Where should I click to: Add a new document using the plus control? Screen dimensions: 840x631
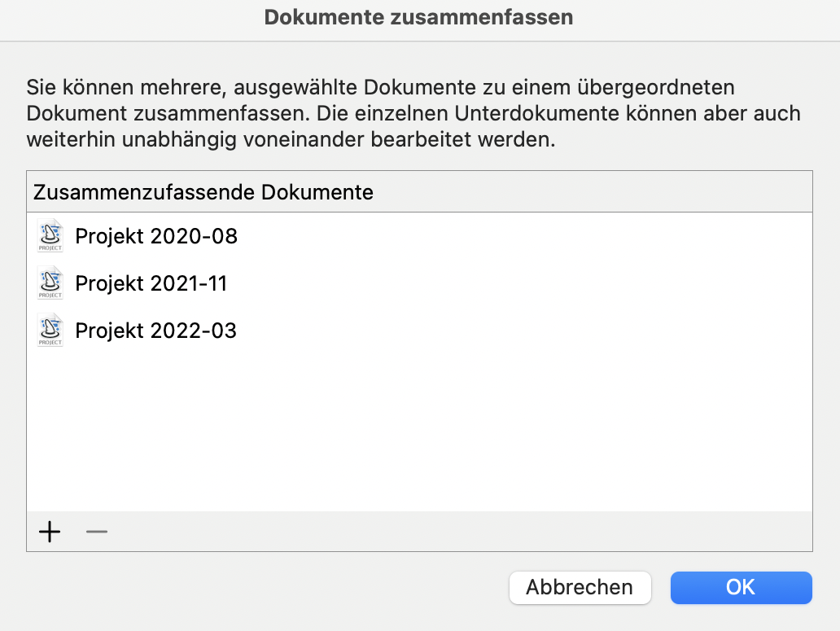pyautogui.click(x=50, y=532)
